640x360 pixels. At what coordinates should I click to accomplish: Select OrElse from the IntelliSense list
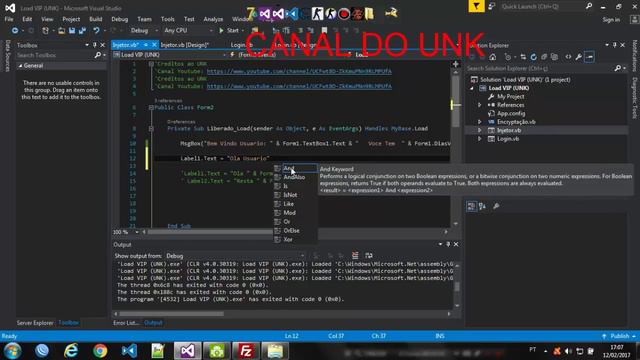point(291,231)
